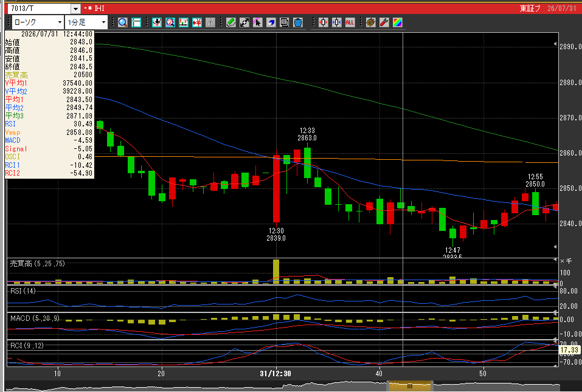Click the yen symbol price icon
This screenshot has height=392, width=582.
pyautogui.click(x=196, y=22)
